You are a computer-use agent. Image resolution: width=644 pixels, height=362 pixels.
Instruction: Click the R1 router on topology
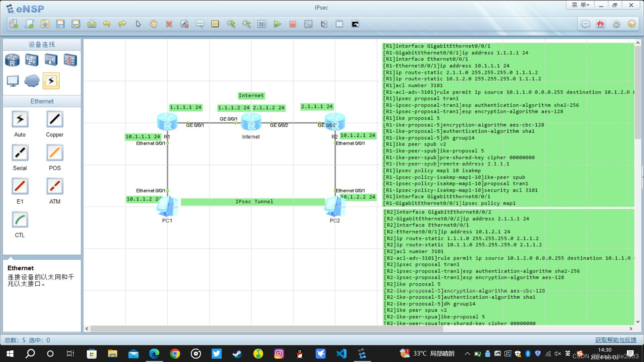pyautogui.click(x=167, y=121)
